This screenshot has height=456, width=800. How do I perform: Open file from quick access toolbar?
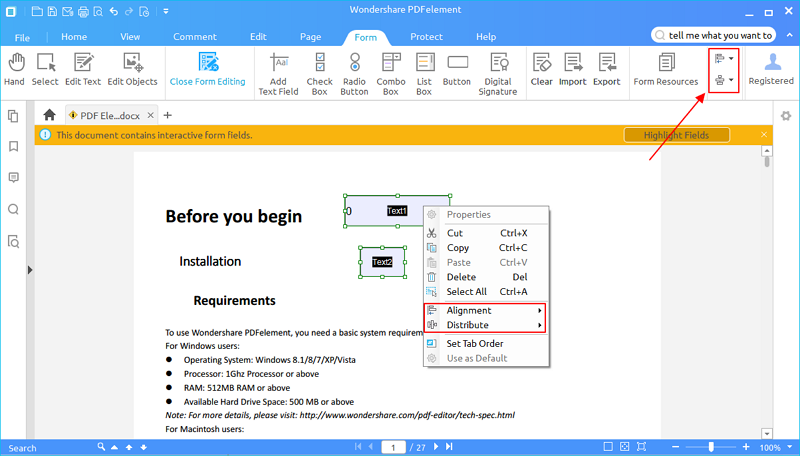tap(37, 11)
